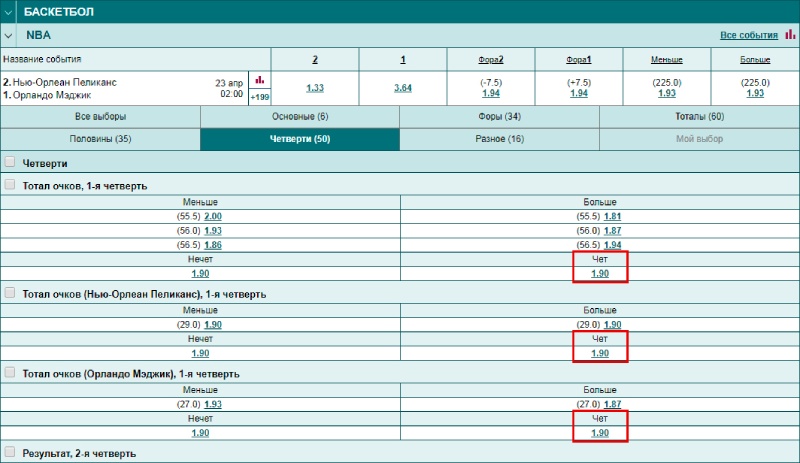The image size is (800, 463).
Task: Click the Больше column header link
Action: tap(755, 60)
